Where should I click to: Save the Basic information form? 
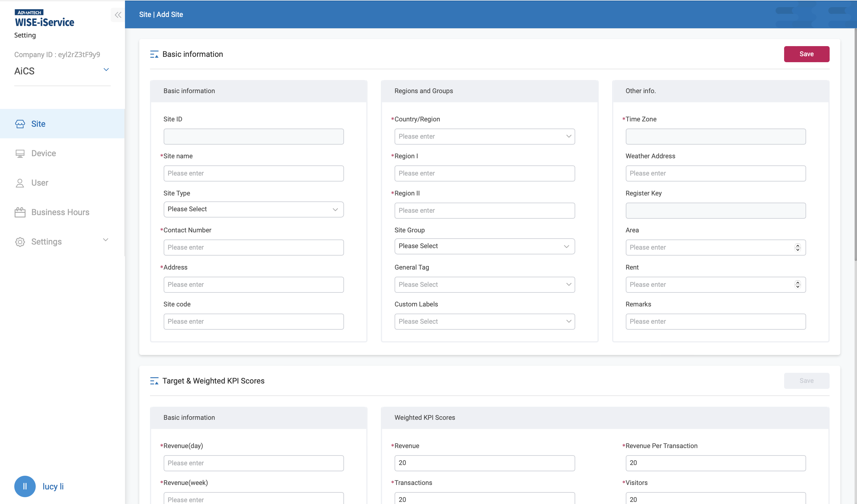[x=807, y=54]
